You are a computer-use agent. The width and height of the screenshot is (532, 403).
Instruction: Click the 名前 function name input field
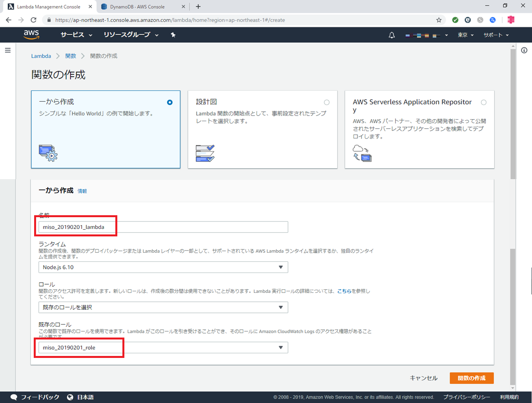click(196, 227)
